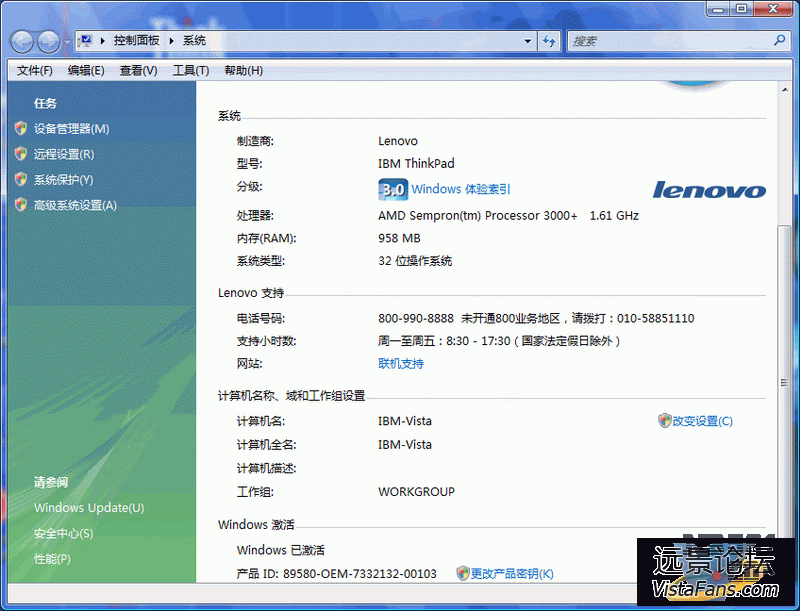Open the 工具(T) menu
The image size is (800, 611).
point(190,70)
